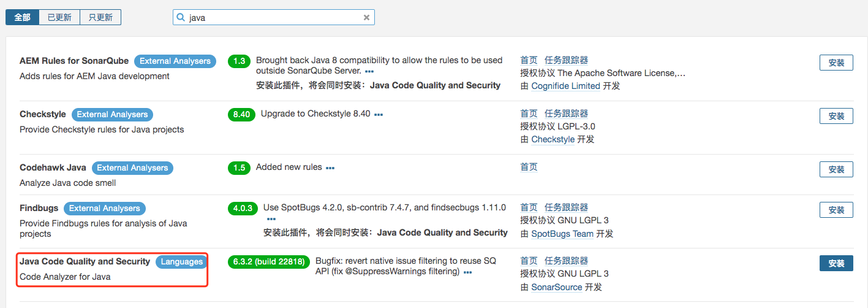Click Codehawk version 1.5 badge

pos(239,168)
